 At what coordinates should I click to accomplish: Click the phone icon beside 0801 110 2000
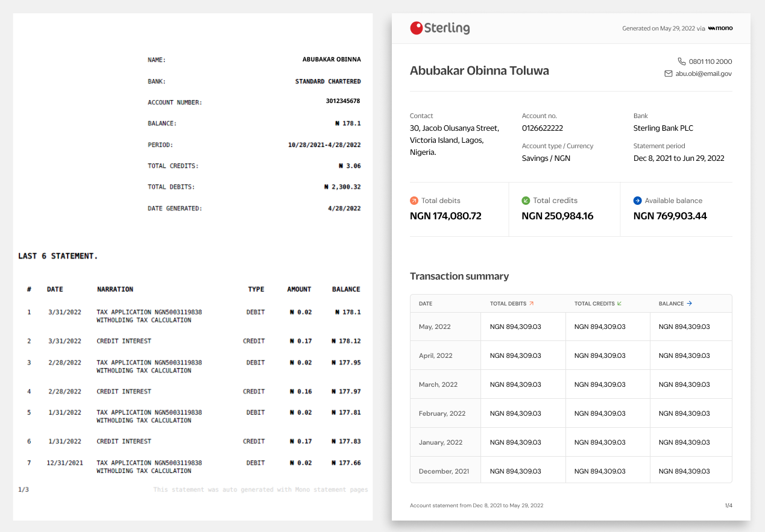[x=682, y=61]
